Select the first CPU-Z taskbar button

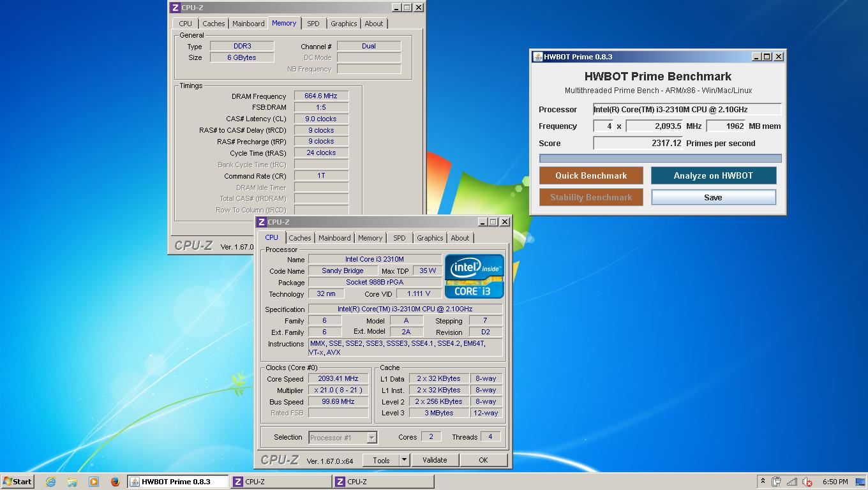(x=280, y=482)
